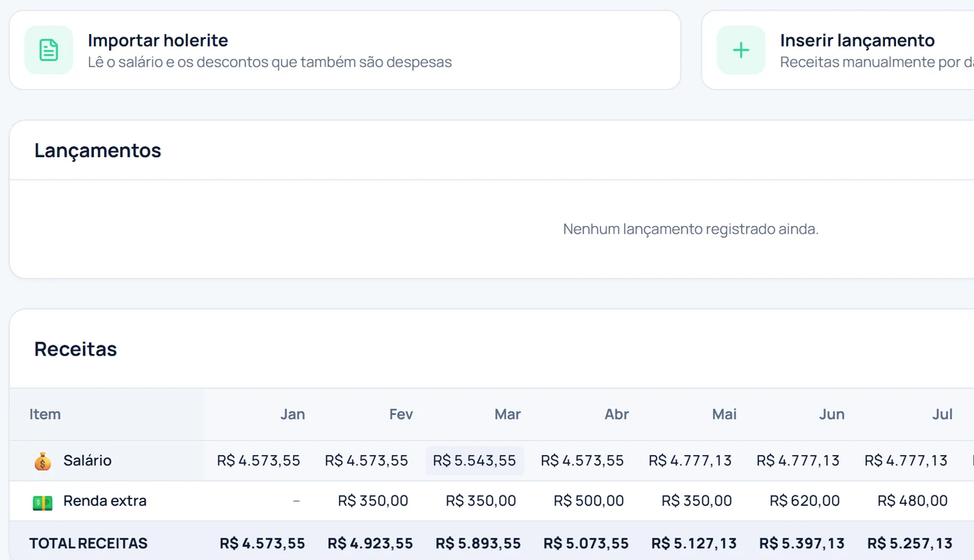The width and height of the screenshot is (974, 560).
Task: Click total January value R$ 4.573,55
Action: (x=262, y=543)
